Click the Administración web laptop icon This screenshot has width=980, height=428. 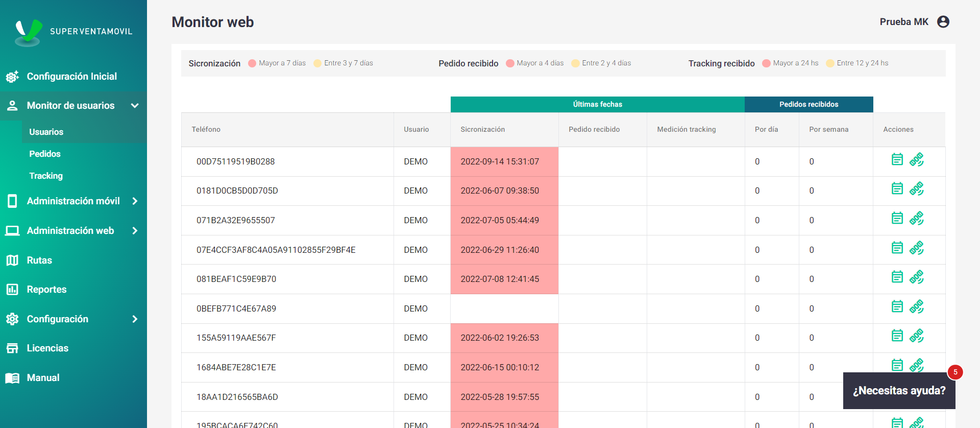click(x=12, y=231)
